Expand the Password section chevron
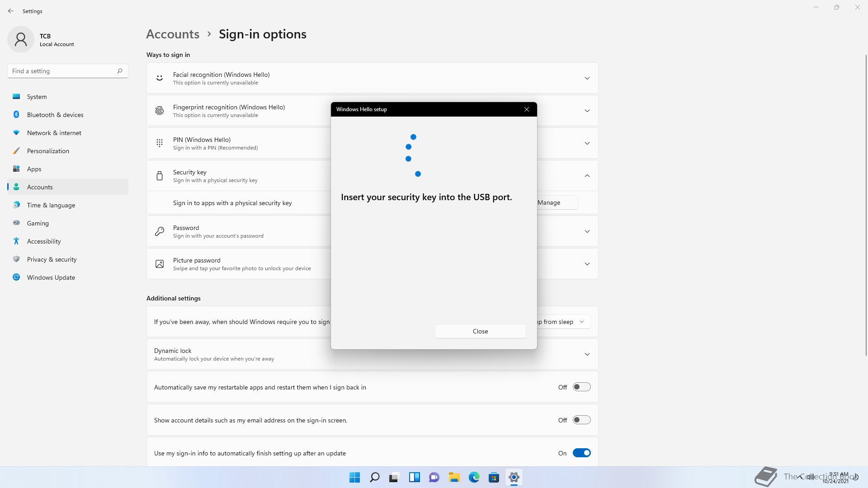This screenshot has width=868, height=488. pos(587,231)
